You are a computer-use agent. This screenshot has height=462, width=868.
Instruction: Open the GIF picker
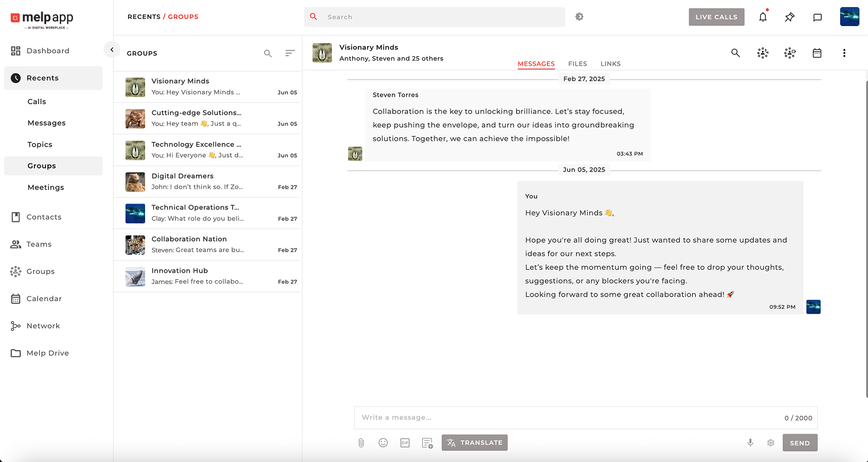coord(405,442)
